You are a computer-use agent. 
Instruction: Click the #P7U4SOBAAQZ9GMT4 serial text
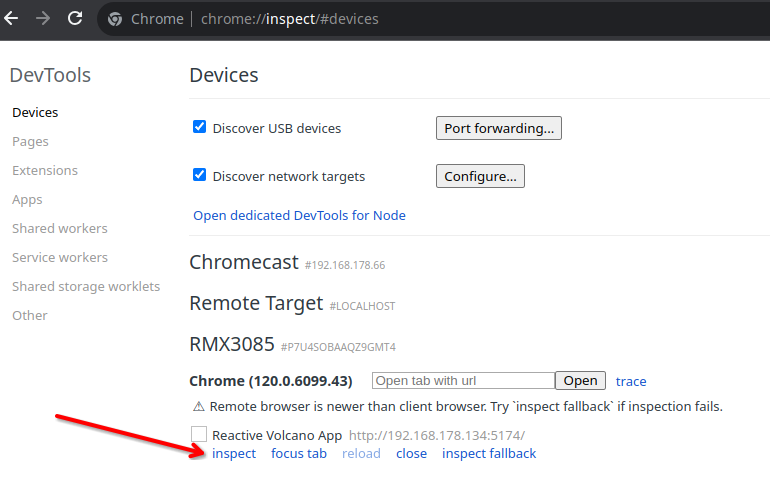338,347
